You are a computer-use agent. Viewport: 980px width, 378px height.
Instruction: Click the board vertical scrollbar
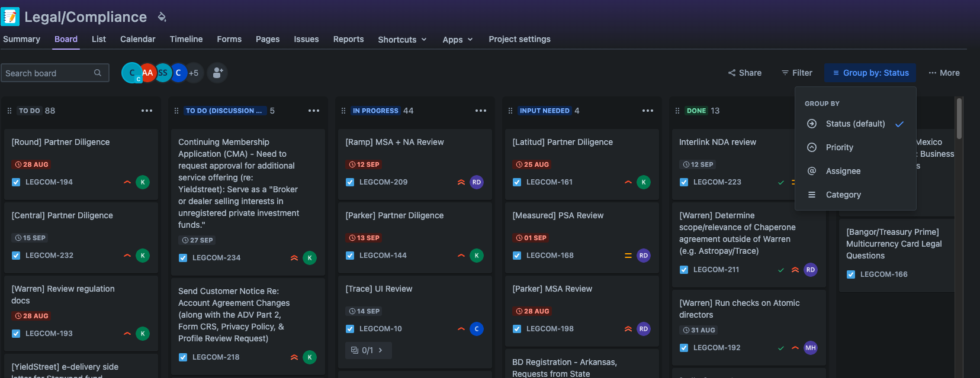pyautogui.click(x=959, y=118)
